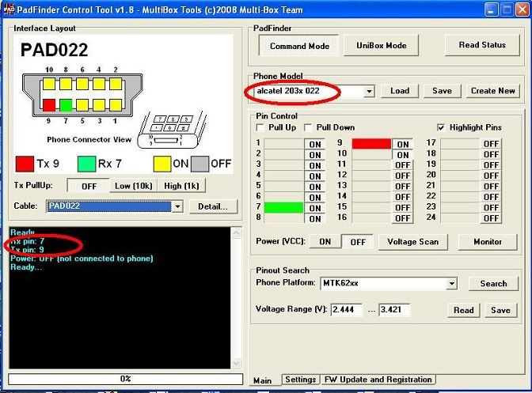The image size is (532, 393).
Task: Click the red Tx 9 legend swatch
Action: coord(25,164)
